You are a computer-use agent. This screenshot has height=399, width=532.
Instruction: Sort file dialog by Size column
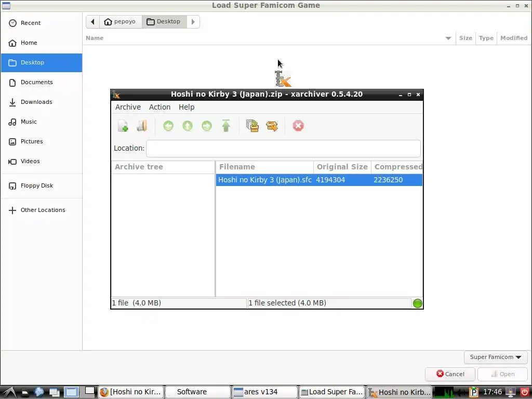tap(465, 38)
